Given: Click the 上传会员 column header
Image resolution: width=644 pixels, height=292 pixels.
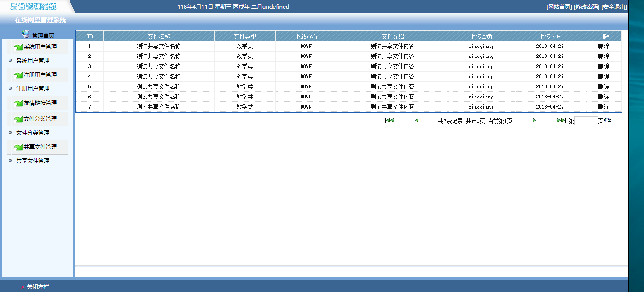Looking at the screenshot, I should click(x=481, y=36).
